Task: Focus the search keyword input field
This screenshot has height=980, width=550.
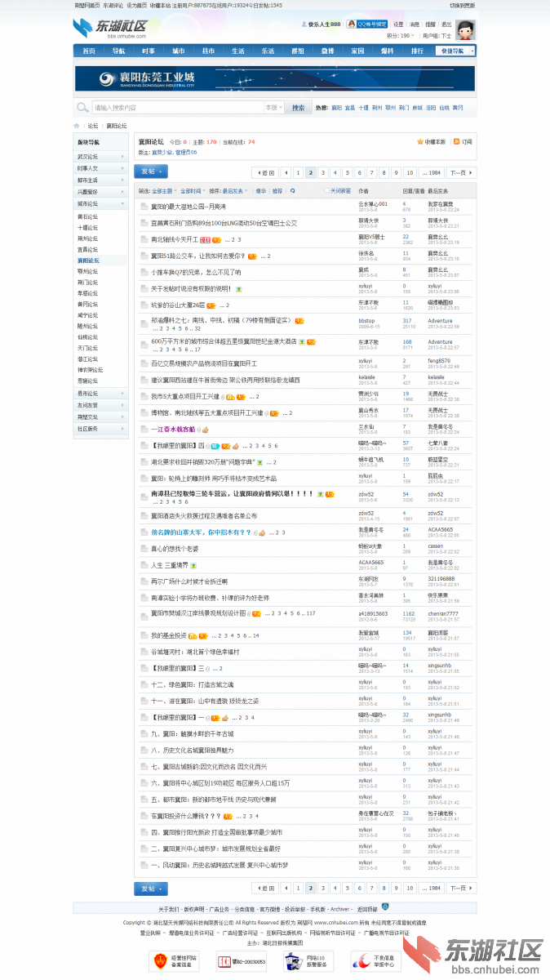Action: 177,107
